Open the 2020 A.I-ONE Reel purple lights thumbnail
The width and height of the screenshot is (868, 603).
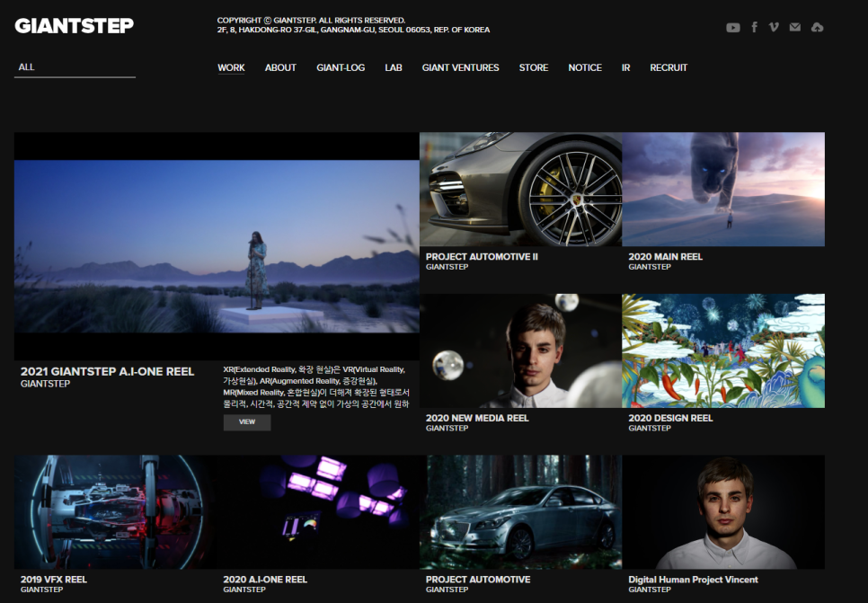pyautogui.click(x=318, y=512)
